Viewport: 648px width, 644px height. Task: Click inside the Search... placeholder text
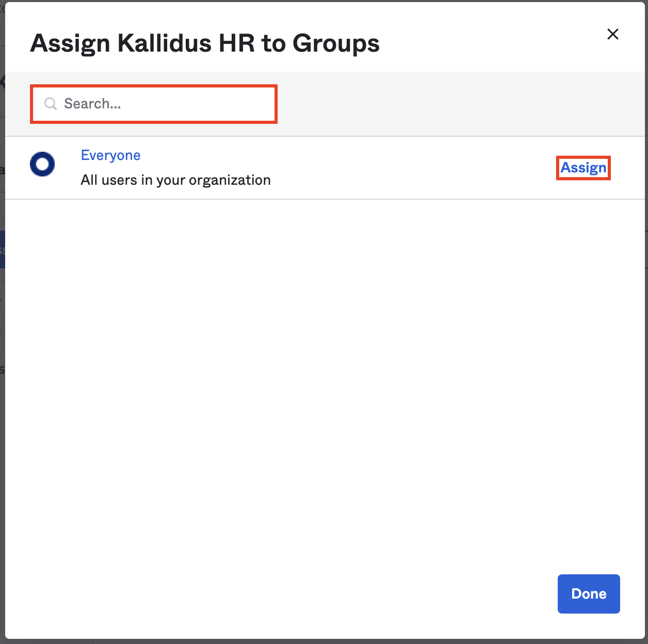92,104
